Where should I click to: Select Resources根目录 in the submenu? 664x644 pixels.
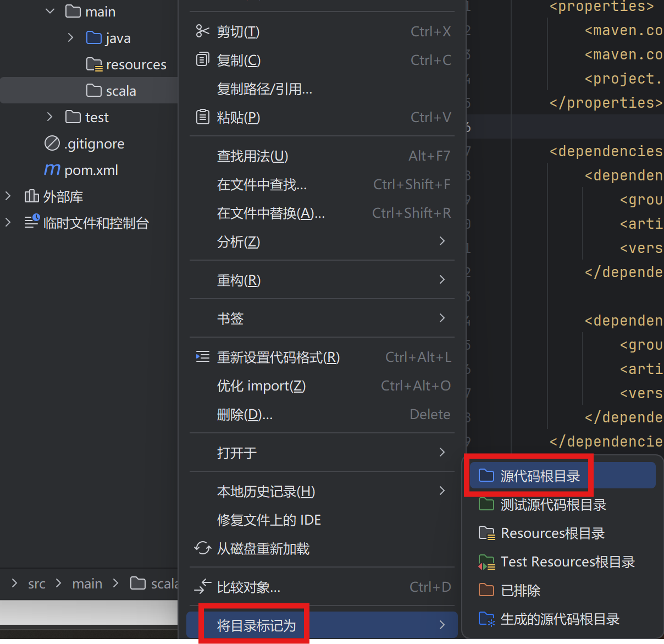tap(563, 532)
